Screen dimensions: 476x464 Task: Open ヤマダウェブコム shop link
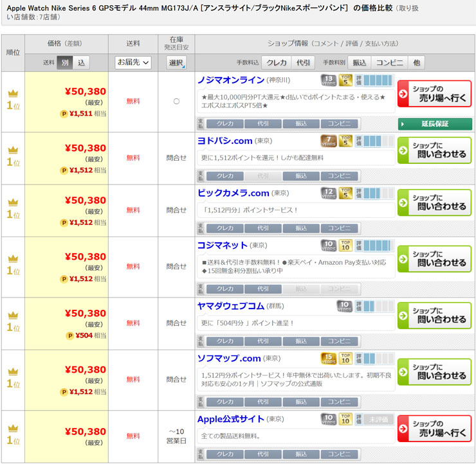[231, 306]
